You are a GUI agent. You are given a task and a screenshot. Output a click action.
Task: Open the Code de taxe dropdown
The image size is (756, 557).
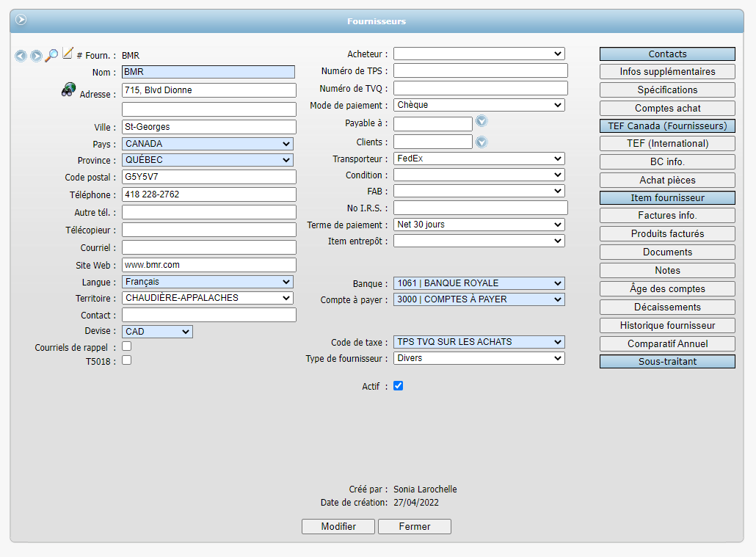[x=479, y=342]
